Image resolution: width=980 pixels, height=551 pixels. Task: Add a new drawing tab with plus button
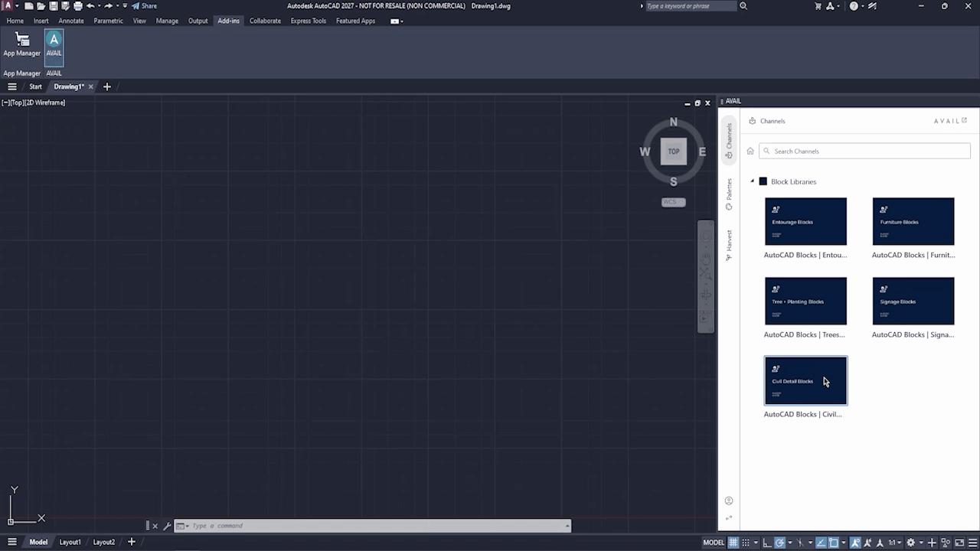(x=107, y=86)
